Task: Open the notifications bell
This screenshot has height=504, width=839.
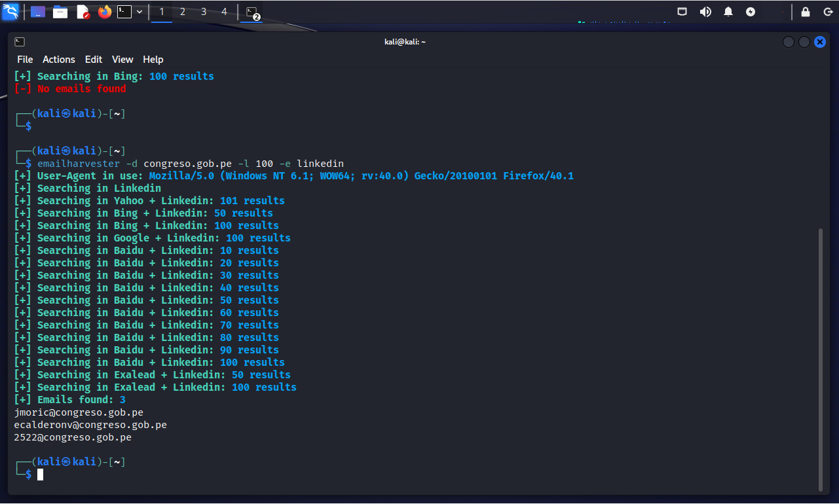Action: tap(728, 12)
